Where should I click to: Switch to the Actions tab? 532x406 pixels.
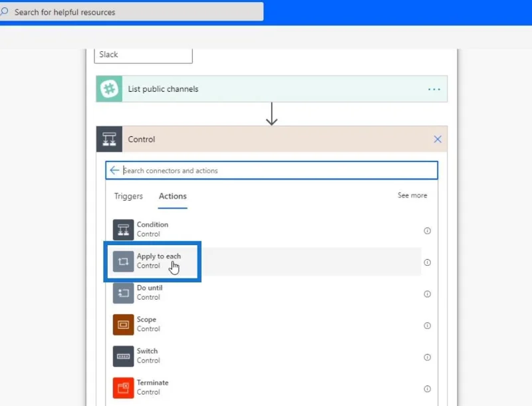173,196
